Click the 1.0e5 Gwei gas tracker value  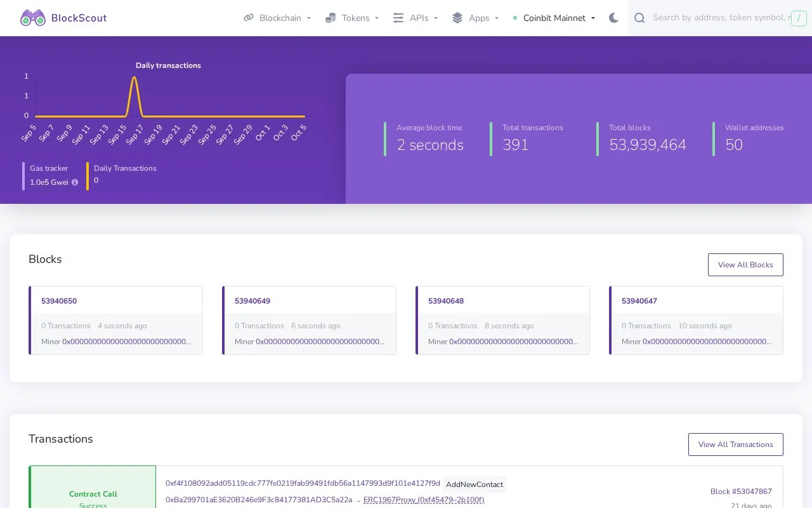49,182
